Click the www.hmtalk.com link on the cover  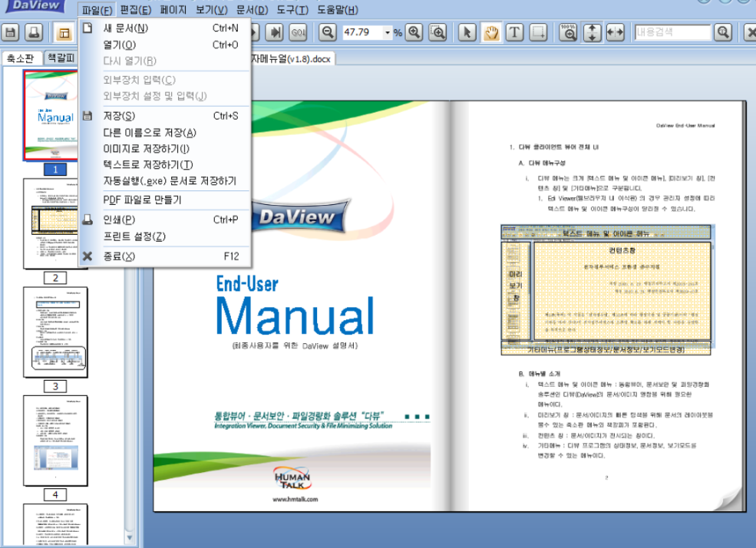[295, 500]
